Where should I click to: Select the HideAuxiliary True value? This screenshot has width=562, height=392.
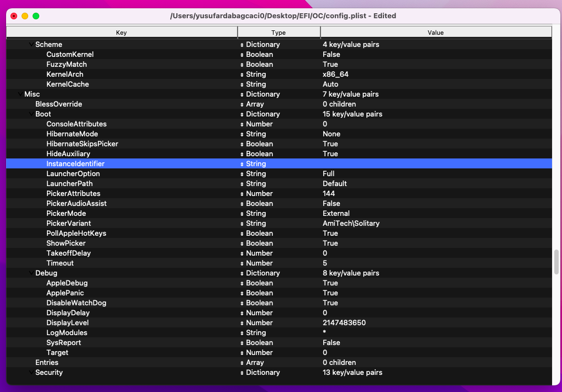(x=330, y=154)
